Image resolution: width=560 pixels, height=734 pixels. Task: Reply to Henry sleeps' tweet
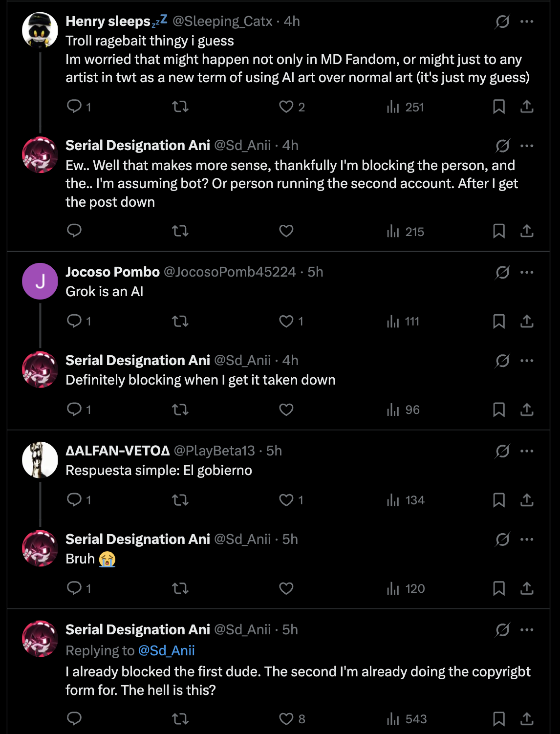(74, 107)
